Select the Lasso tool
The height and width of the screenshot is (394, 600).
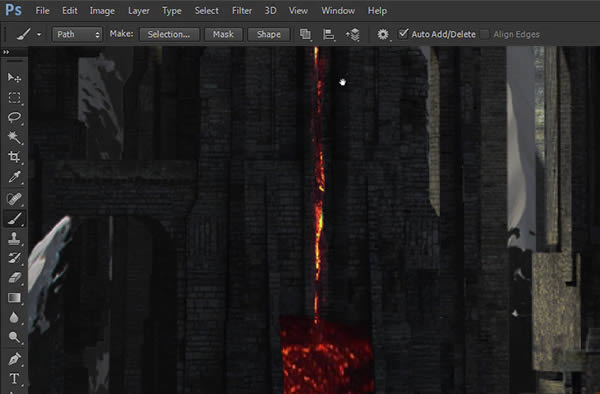click(14, 117)
